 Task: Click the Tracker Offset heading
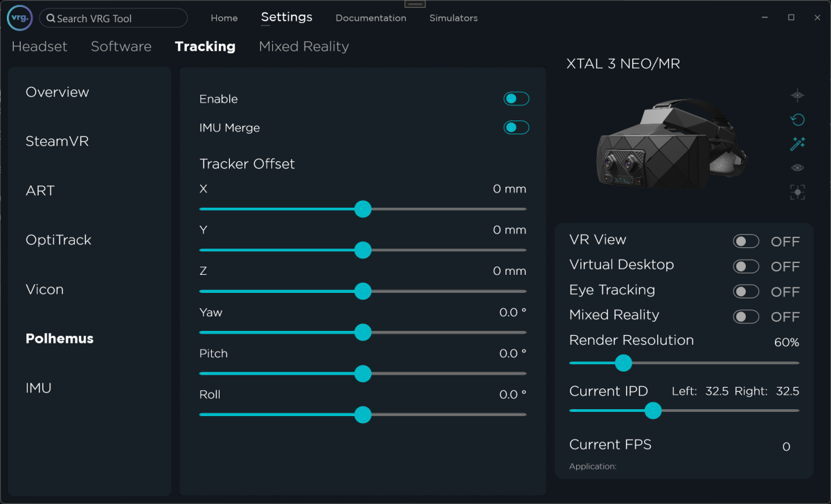click(247, 164)
